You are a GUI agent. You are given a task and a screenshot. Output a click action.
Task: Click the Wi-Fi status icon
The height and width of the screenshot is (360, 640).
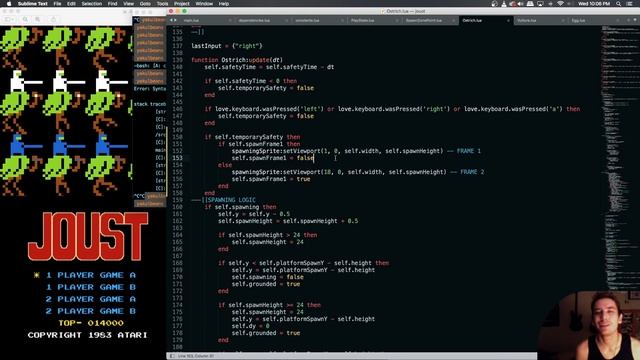coord(560,4)
